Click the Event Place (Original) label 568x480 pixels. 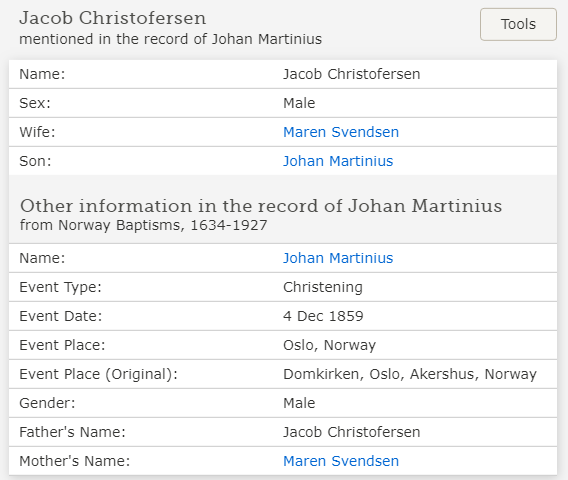[99, 374]
